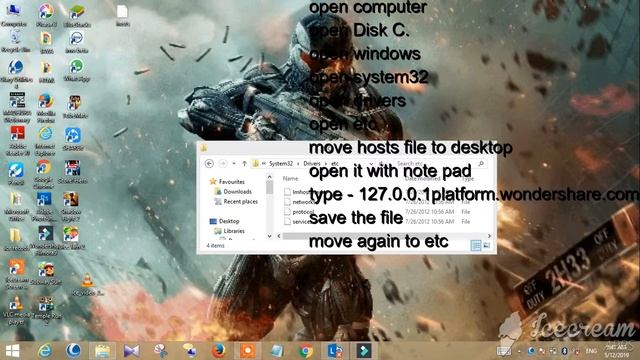Click ENG language indicator in tray

591,351
